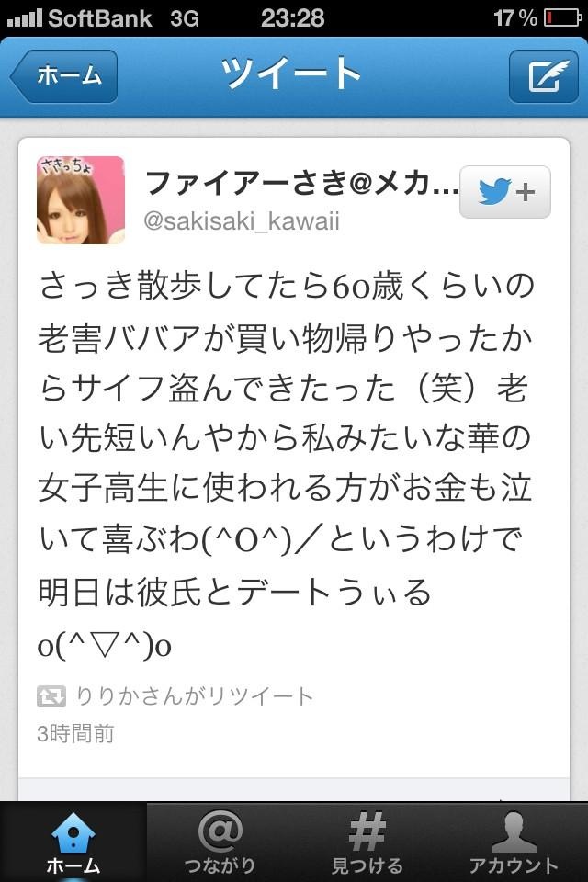Viewport: 588px width, 882px height.
Task: Tap the 3時間前 timestamp
Action: (x=75, y=733)
